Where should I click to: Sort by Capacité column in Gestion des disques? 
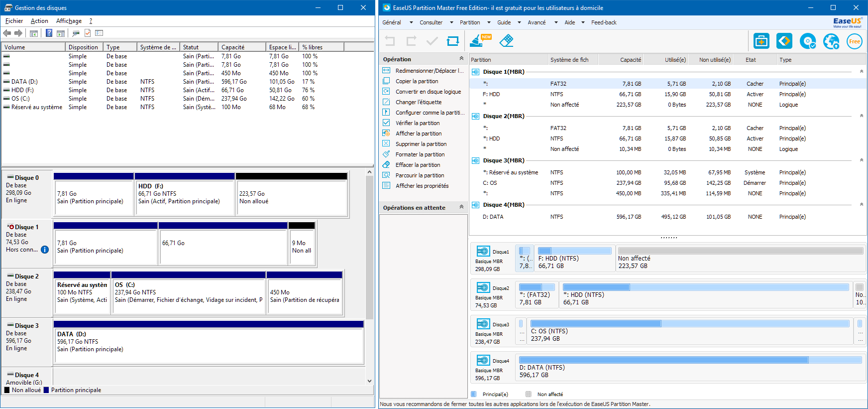(x=242, y=47)
